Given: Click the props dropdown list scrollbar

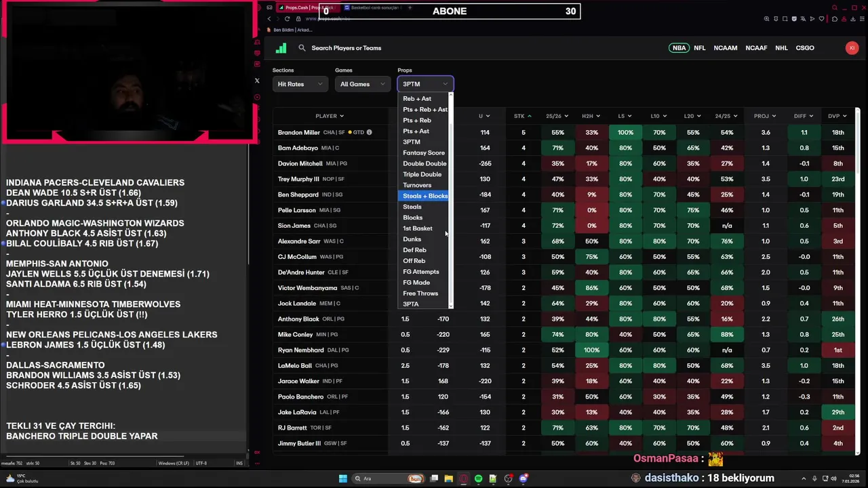Looking at the screenshot, I should pyautogui.click(x=450, y=200).
